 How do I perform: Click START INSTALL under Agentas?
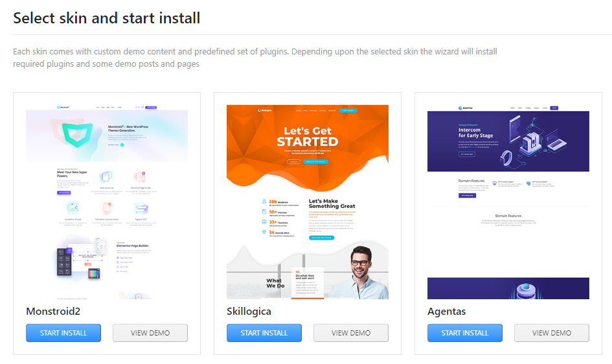tap(465, 333)
